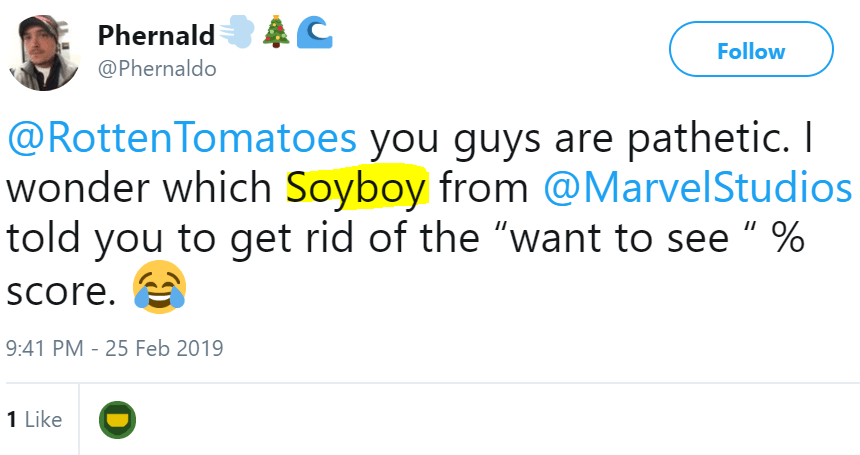Open the 9:41 PM tweet timestamp
This screenshot has height=455, width=860.
pos(42,349)
